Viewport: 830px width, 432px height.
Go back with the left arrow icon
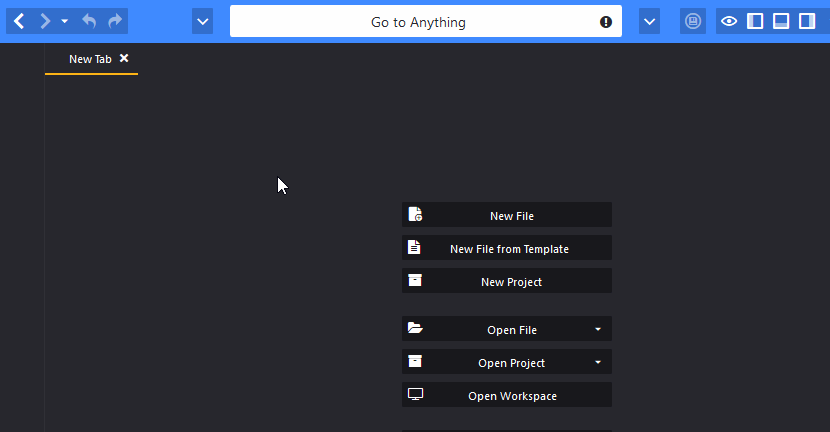(x=19, y=21)
